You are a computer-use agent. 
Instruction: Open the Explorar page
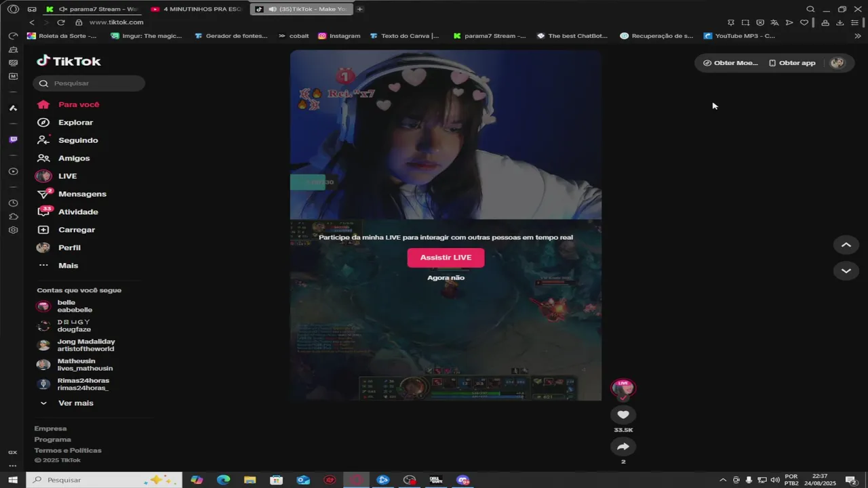point(65,123)
